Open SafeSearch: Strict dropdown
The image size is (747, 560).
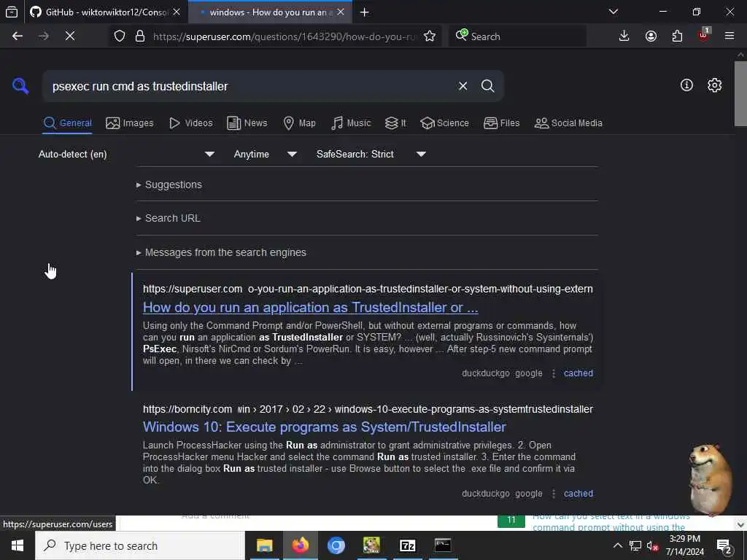click(371, 155)
